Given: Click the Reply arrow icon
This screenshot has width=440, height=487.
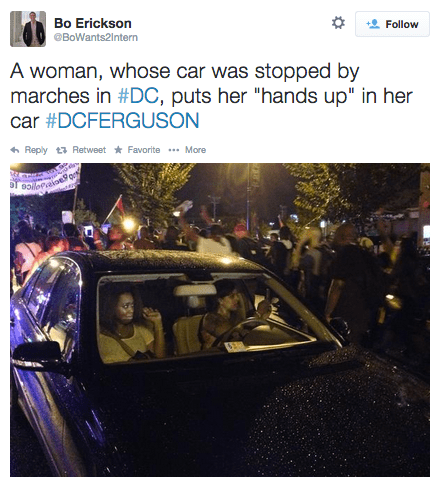Looking at the screenshot, I should tap(15, 150).
